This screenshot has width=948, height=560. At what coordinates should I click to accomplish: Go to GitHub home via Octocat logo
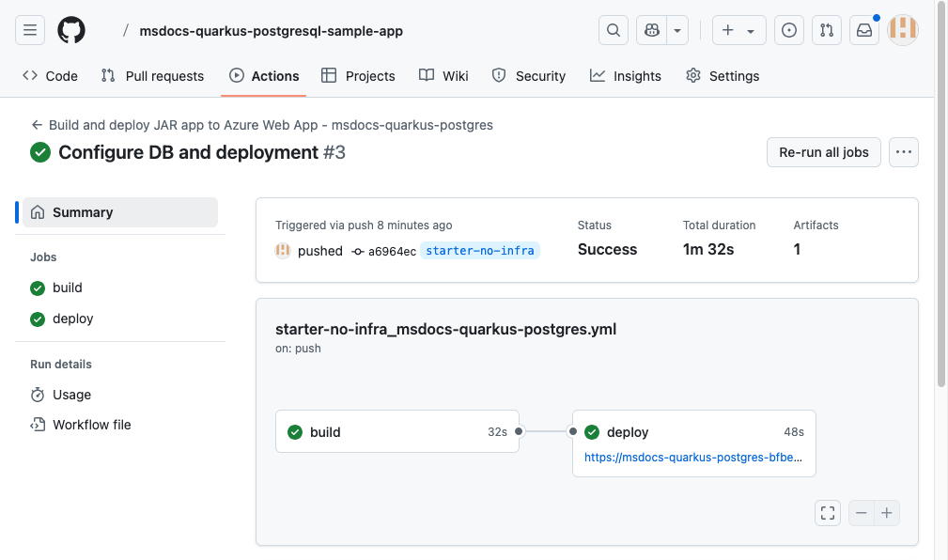tap(71, 30)
